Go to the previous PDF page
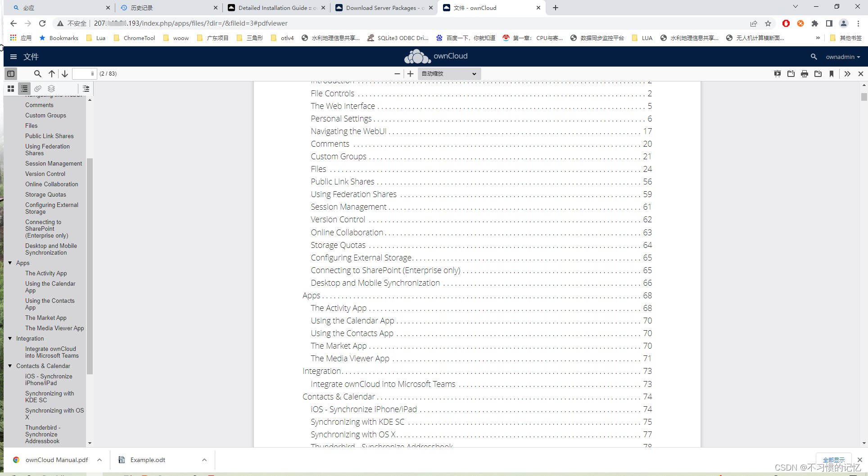This screenshot has height=476, width=868. 52,74
